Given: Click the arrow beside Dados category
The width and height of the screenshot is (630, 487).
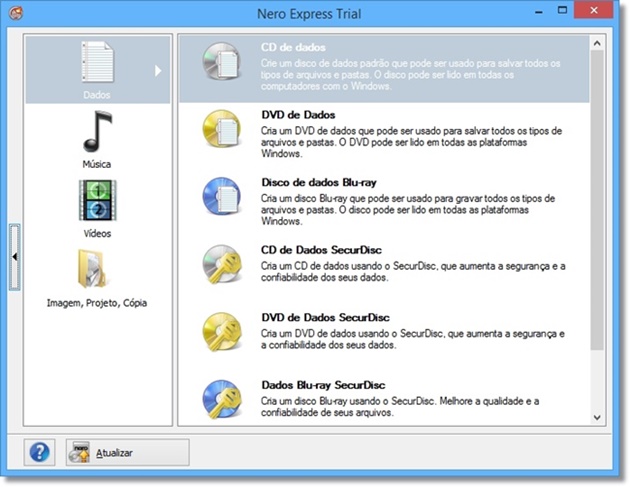Looking at the screenshot, I should (x=158, y=71).
